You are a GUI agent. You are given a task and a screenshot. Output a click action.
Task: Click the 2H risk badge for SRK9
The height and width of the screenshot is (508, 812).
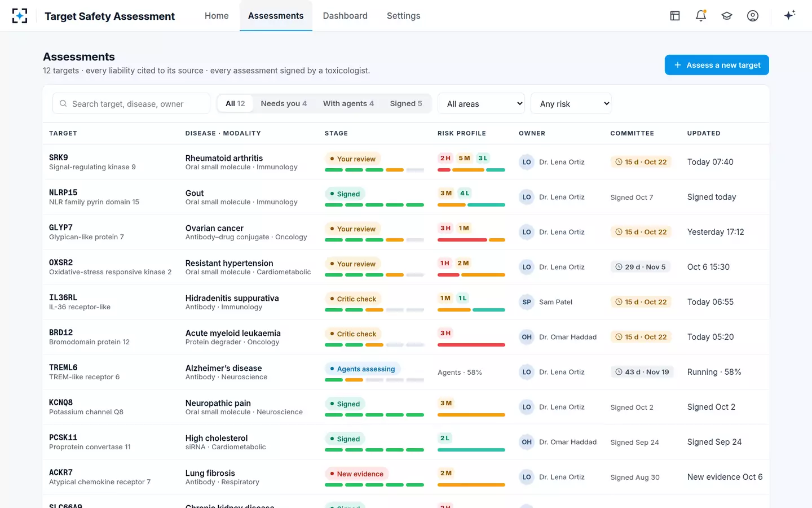click(445, 158)
